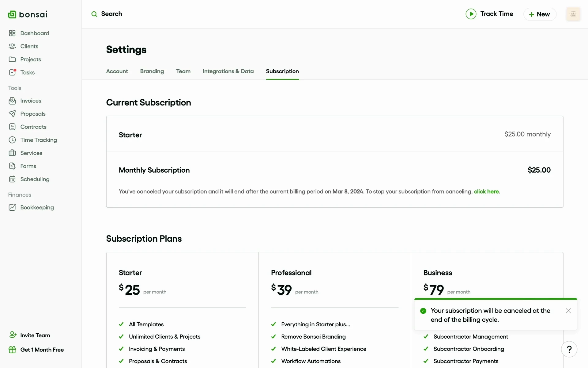The image size is (588, 368).
Task: Open the Forms sidebar icon
Action: pyautogui.click(x=12, y=166)
